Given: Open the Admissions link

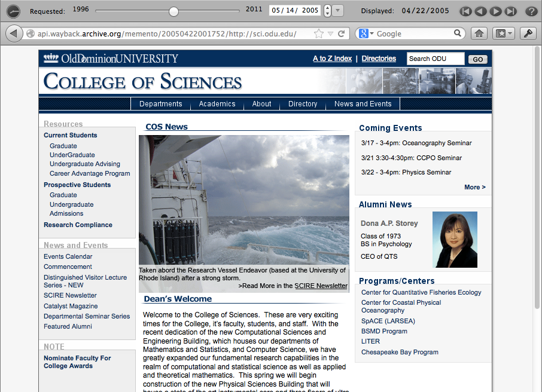Looking at the screenshot, I should point(66,213).
